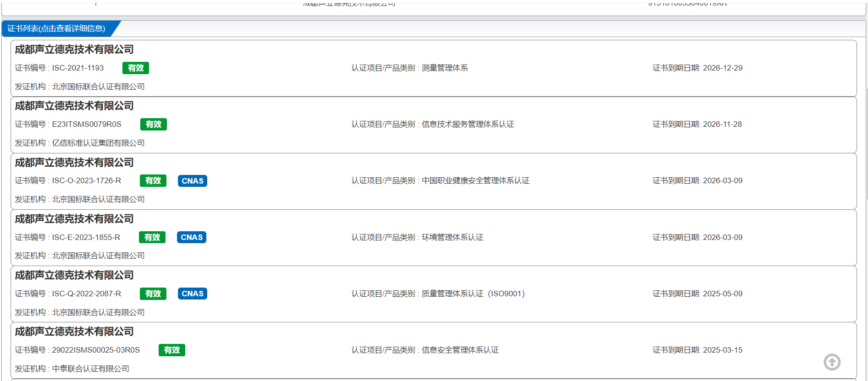Select the 证书列表(点击查看详细信息) tab
This screenshot has height=381, width=868.
tap(57, 28)
